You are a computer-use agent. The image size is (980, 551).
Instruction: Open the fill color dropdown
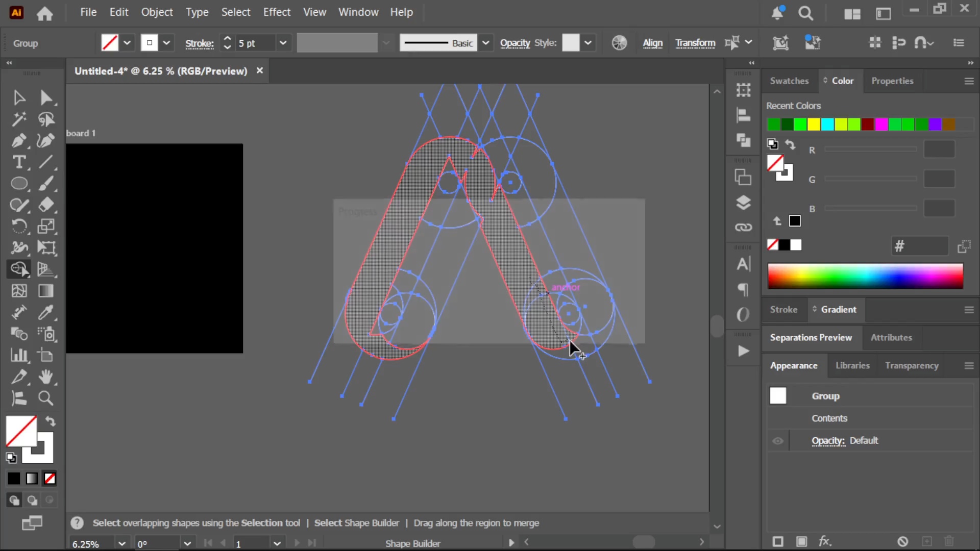(127, 43)
